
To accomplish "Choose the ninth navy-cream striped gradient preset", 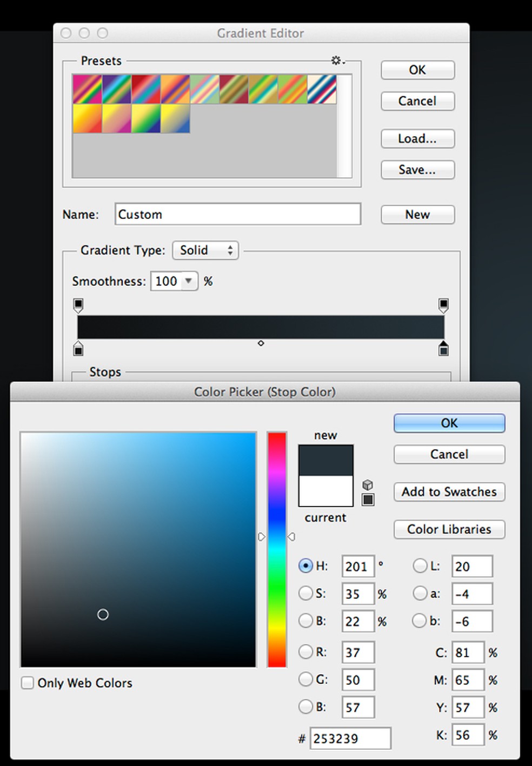I will [322, 89].
